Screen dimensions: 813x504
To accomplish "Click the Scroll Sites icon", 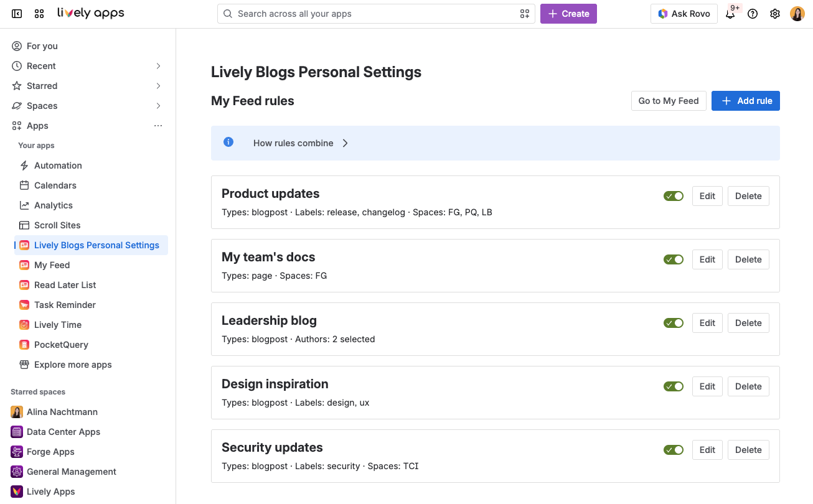I will tap(24, 225).
